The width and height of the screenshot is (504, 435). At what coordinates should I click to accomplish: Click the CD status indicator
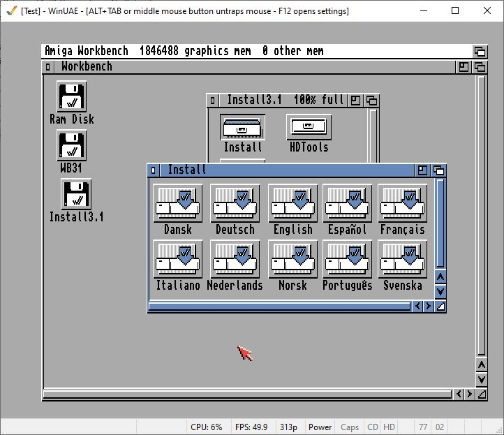[373, 427]
